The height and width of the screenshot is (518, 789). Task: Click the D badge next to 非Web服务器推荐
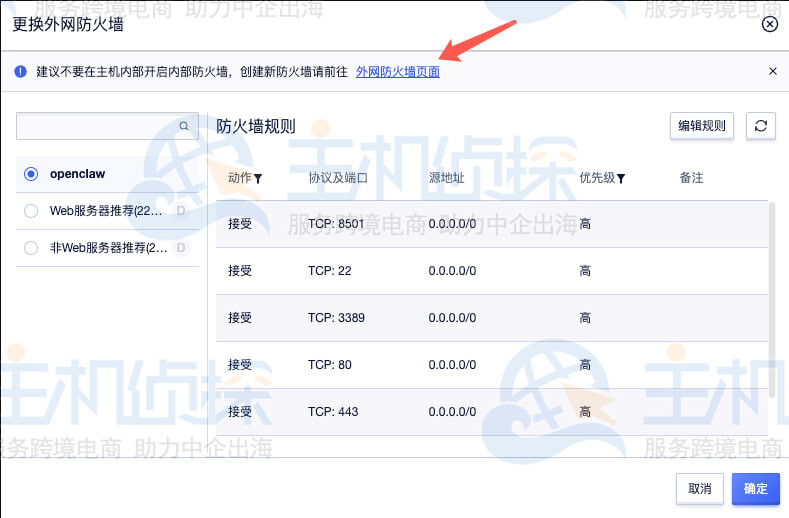point(181,248)
